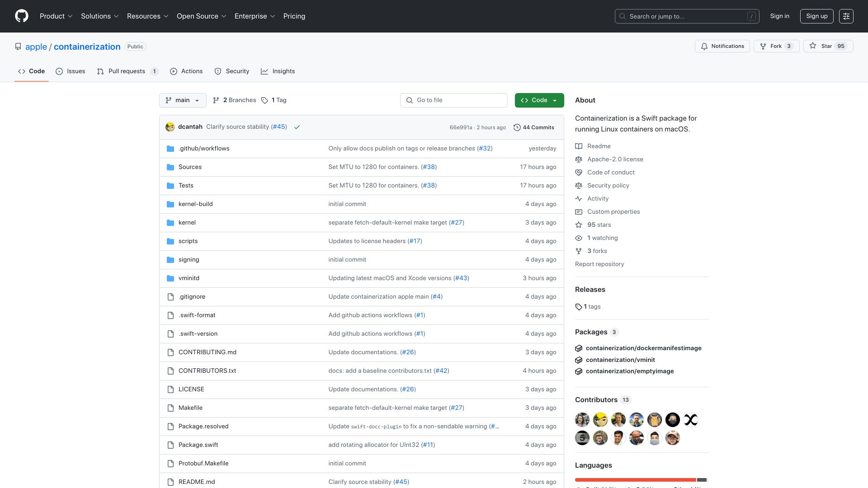Expand the Enterprise dropdown
The height and width of the screenshot is (488, 868).
255,16
